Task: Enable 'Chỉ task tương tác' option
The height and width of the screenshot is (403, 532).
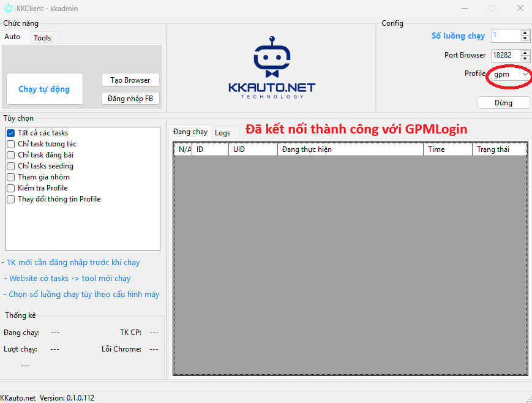Action: [10, 144]
